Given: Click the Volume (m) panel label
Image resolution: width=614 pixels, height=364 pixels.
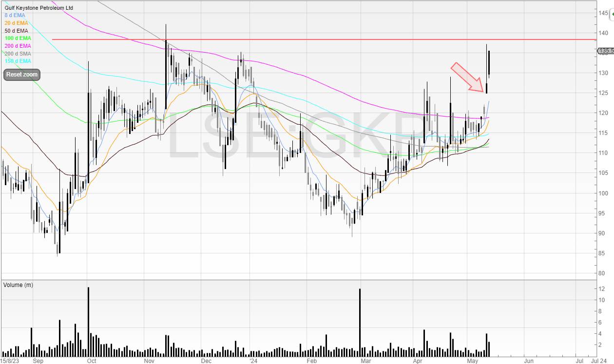Looking at the screenshot, I should click(19, 285).
